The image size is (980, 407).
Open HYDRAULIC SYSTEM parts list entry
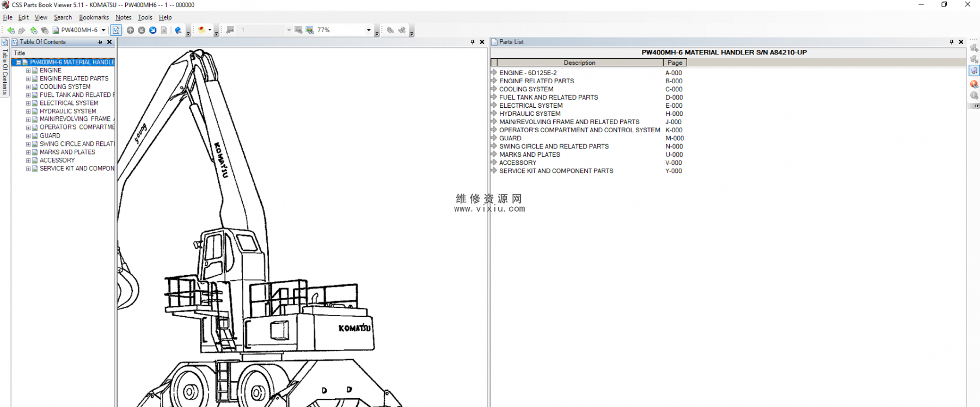(x=530, y=114)
